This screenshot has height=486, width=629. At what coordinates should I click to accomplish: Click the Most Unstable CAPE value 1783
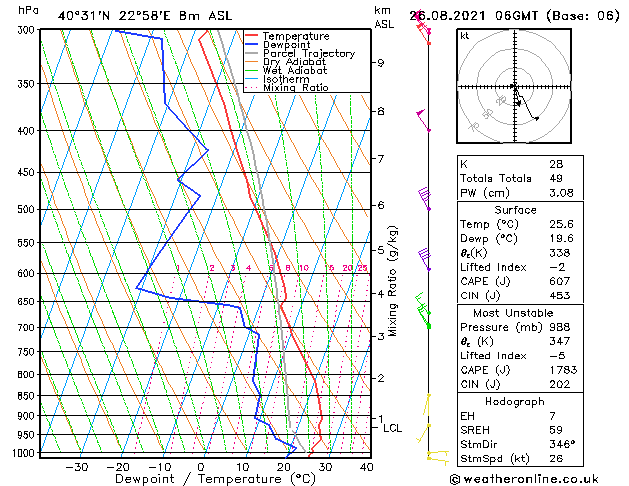click(x=563, y=370)
